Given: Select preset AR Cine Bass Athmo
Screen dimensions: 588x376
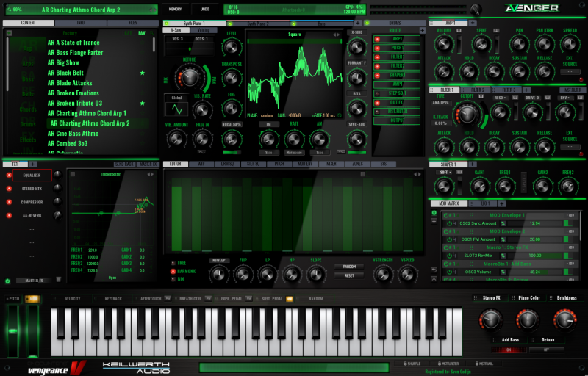Looking at the screenshot, I should coord(73,134).
